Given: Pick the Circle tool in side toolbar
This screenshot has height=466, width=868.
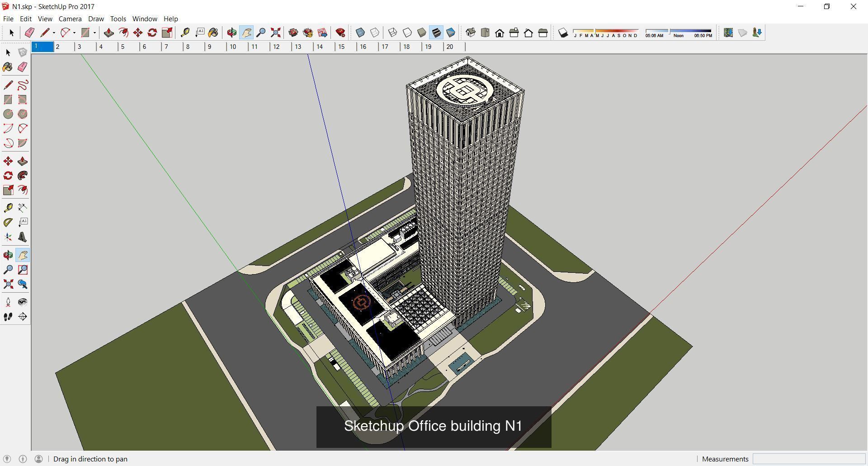Looking at the screenshot, I should (x=8, y=114).
